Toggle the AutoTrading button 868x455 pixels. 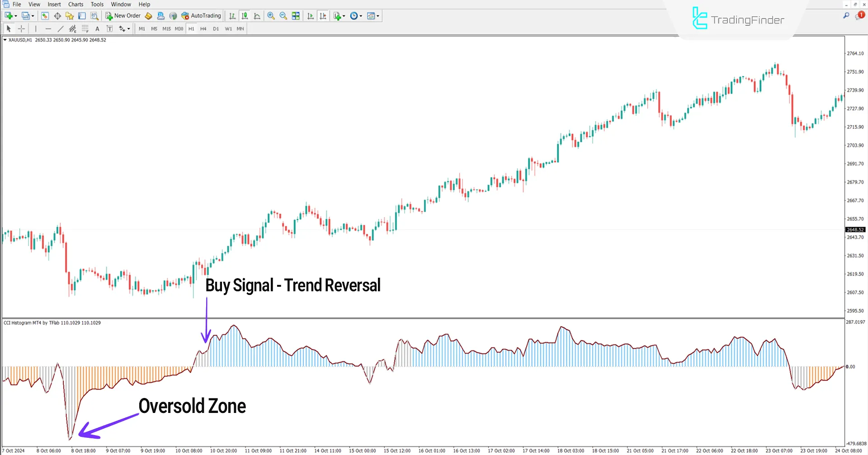click(201, 16)
